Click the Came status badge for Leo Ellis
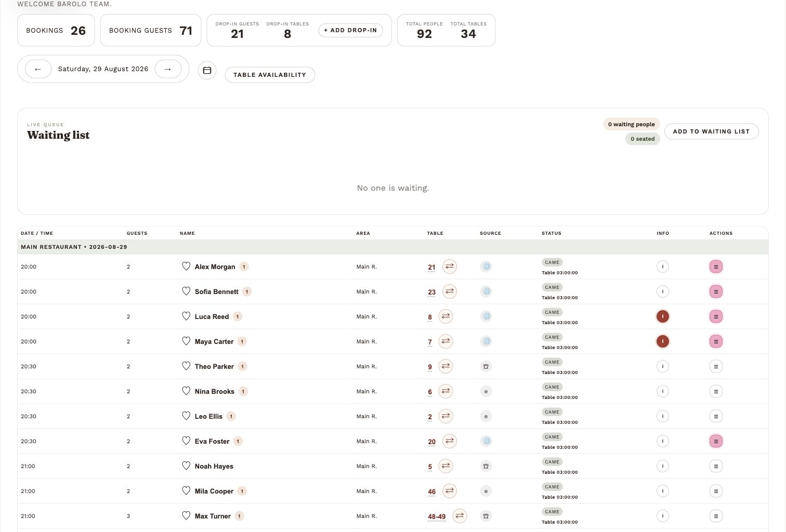This screenshot has width=786, height=532. click(552, 412)
